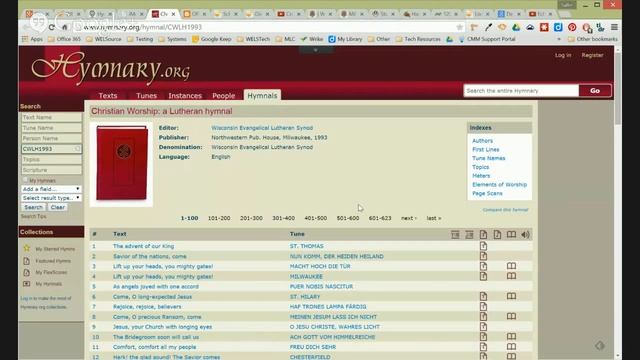
Task: Click the eyedropper extension icon
Action: coord(488,27)
